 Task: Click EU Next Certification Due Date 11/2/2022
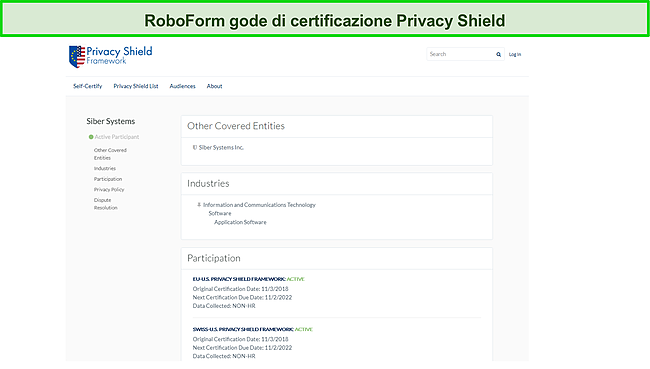click(x=242, y=297)
